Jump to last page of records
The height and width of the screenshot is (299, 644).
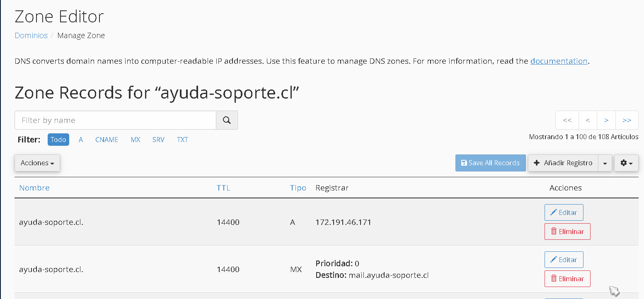[x=627, y=120]
